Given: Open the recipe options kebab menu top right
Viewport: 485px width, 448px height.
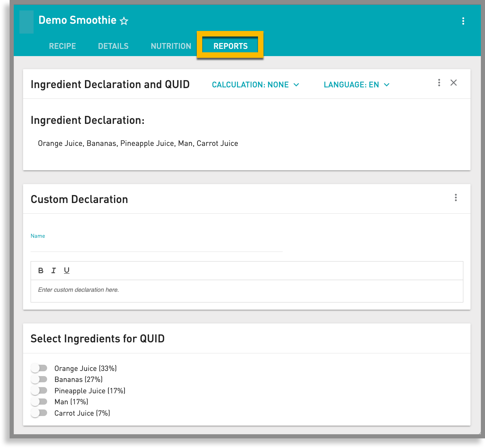Looking at the screenshot, I should coord(463,21).
